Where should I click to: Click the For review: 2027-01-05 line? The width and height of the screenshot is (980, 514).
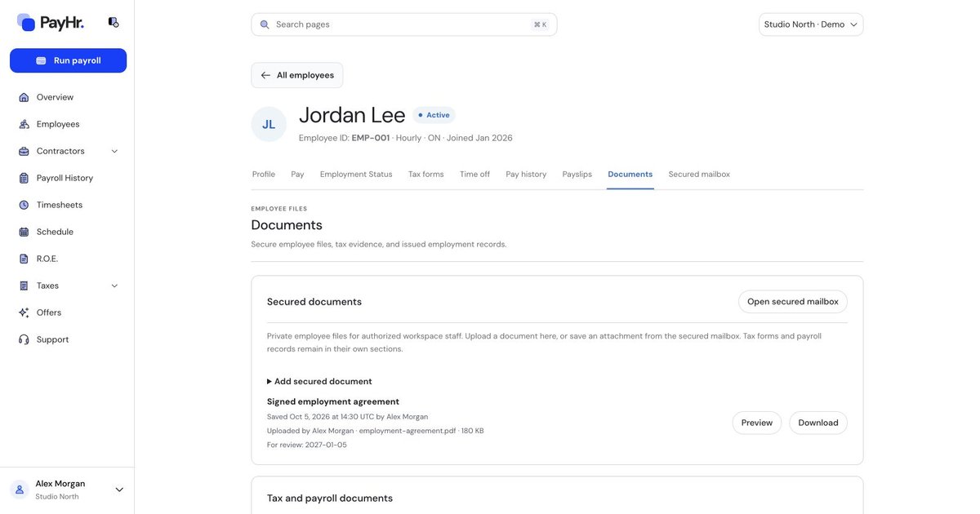(307, 445)
